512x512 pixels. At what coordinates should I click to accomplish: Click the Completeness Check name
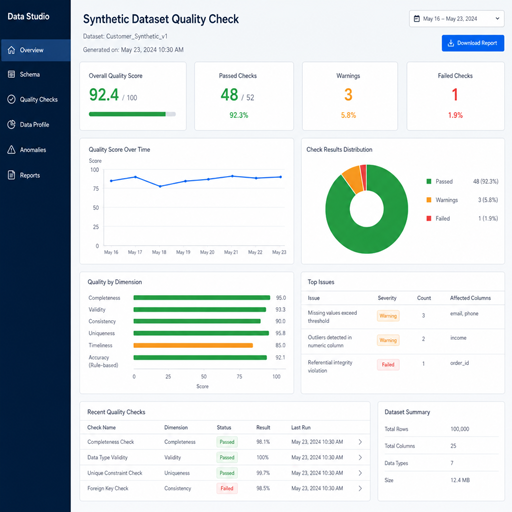tap(110, 442)
